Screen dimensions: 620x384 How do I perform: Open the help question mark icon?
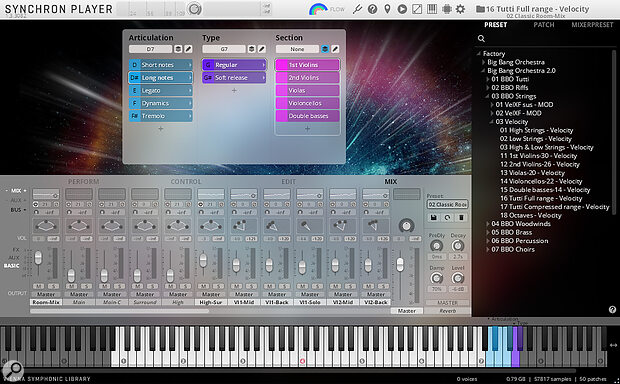[x=372, y=9]
